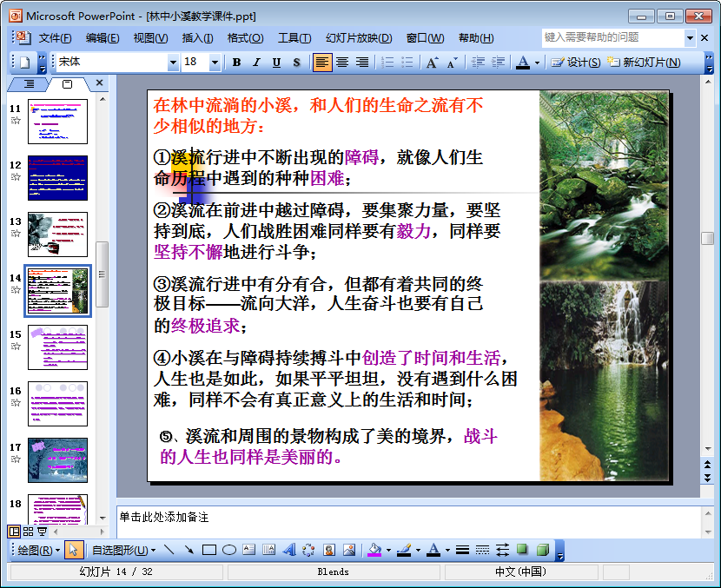Select slide 12 thumbnail with blue background

(57, 178)
